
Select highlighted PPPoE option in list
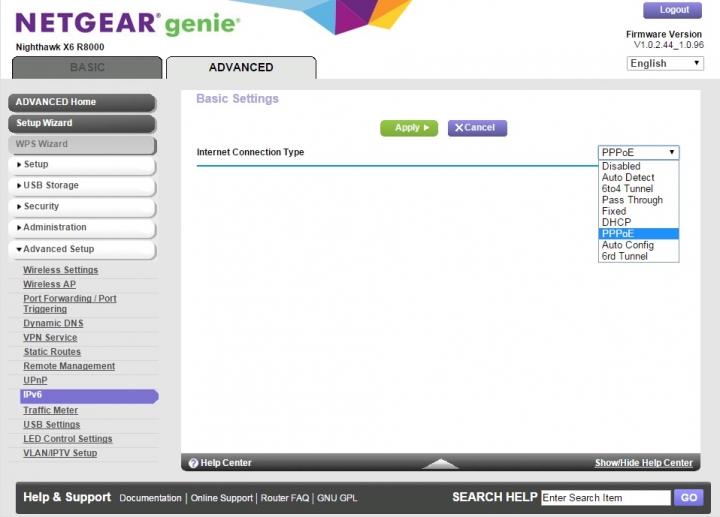[x=638, y=234]
